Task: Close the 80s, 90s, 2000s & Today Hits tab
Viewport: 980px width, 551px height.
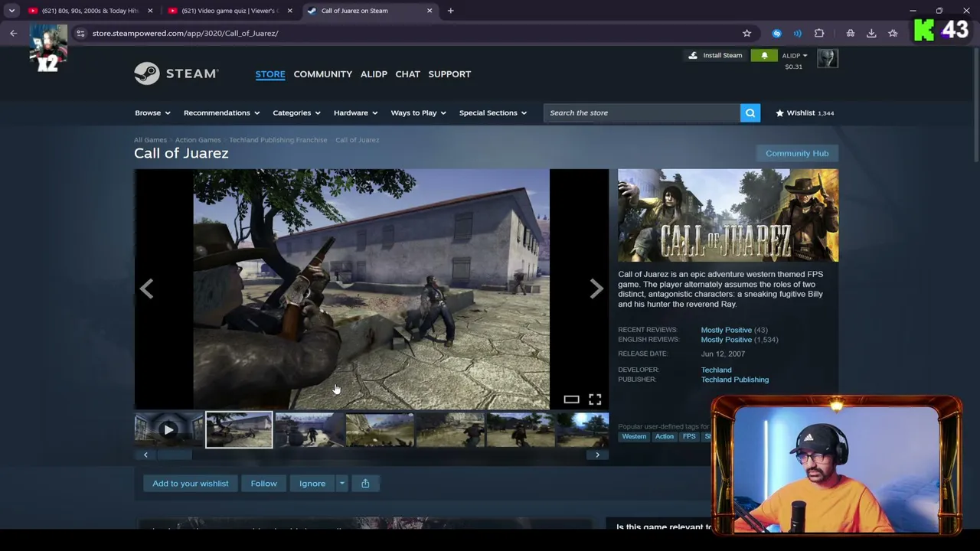Action: pyautogui.click(x=150, y=11)
